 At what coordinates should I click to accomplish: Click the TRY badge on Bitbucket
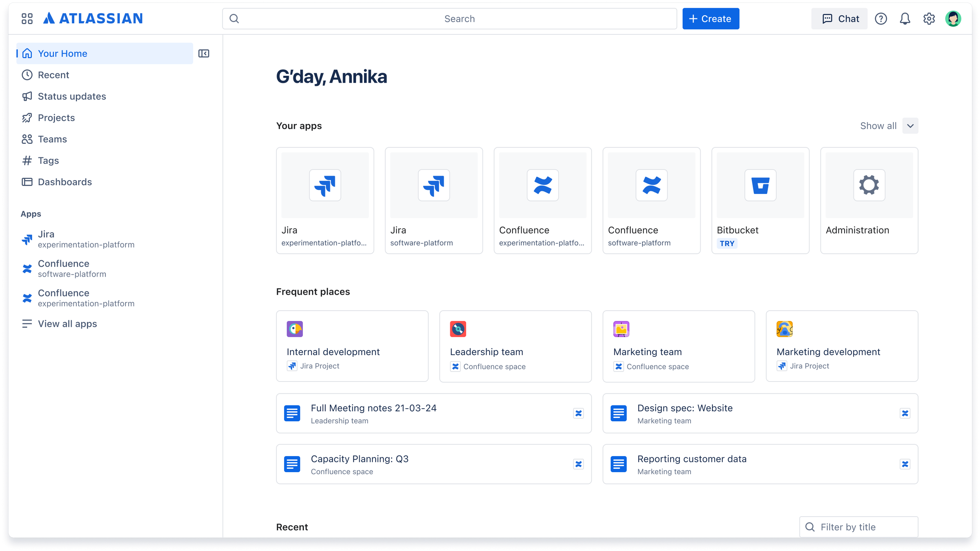click(727, 243)
